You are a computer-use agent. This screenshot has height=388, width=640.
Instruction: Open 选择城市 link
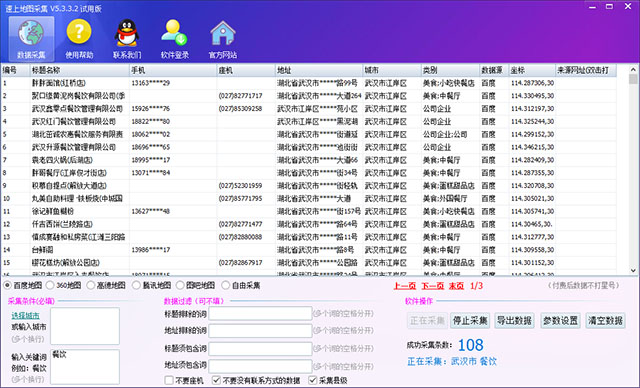[25, 315]
